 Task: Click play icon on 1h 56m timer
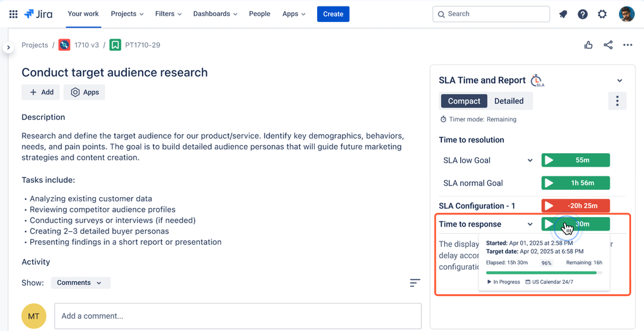[549, 183]
